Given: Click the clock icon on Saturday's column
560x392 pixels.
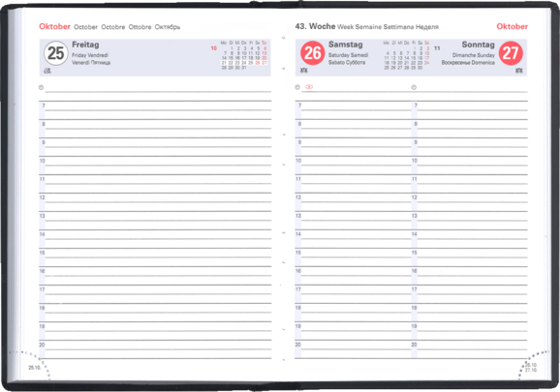Looking at the screenshot, I should point(297,87).
